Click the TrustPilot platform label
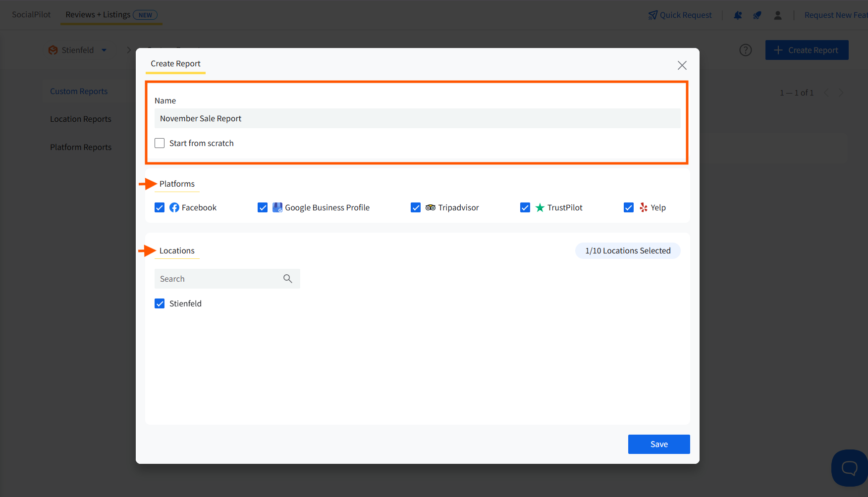The image size is (868, 497). [x=565, y=207]
